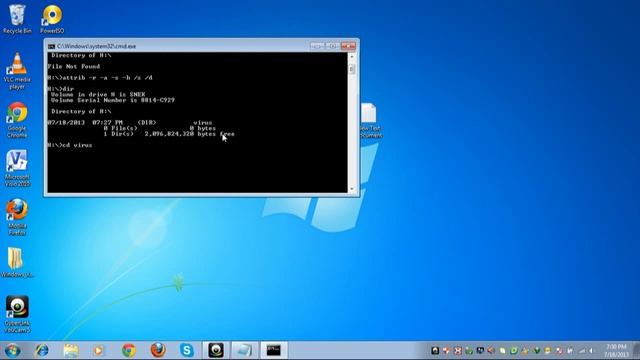Click the 'attrib -r -a -s -h /s /d' command line
The image size is (640, 360).
click(x=100, y=78)
